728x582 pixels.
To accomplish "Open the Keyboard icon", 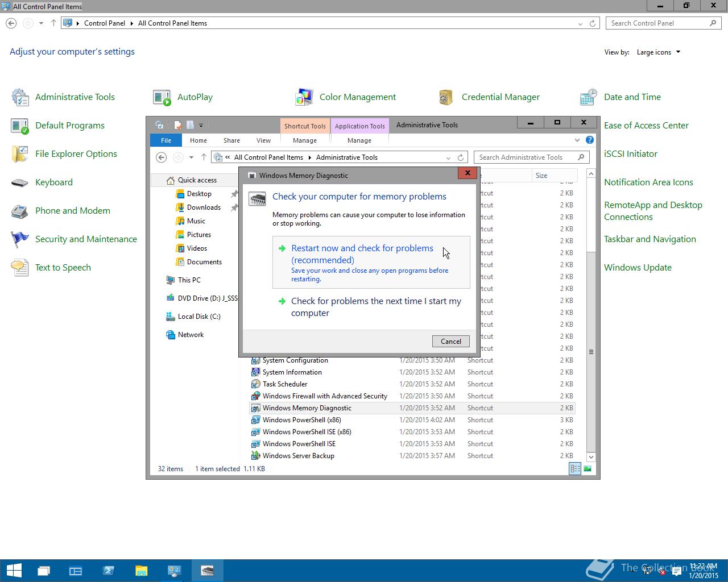I will [x=20, y=182].
